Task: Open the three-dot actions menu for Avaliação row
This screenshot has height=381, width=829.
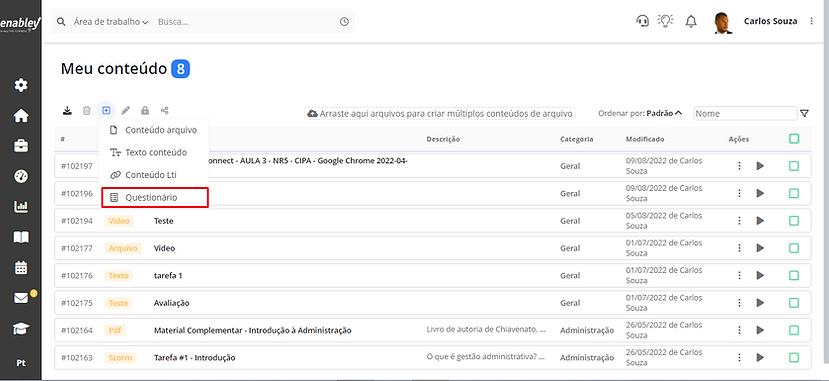Action: tap(739, 303)
